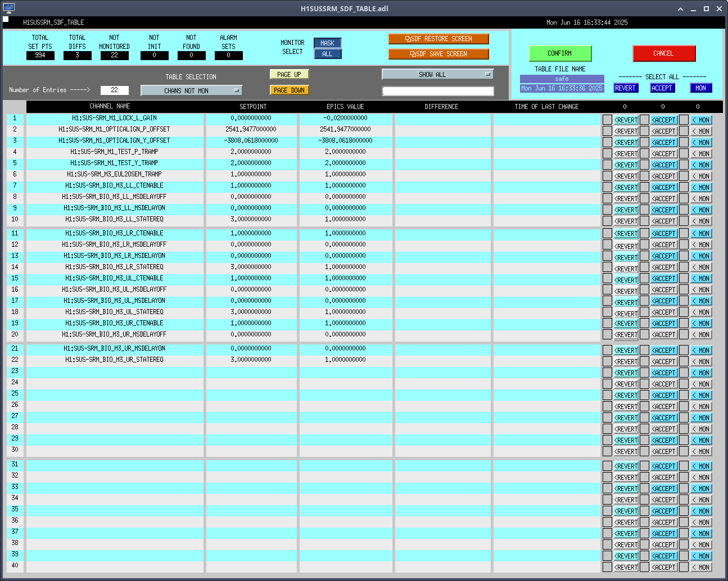Click the table file timestamp Jun 16 16:33:36
728x581 pixels.
(562, 88)
